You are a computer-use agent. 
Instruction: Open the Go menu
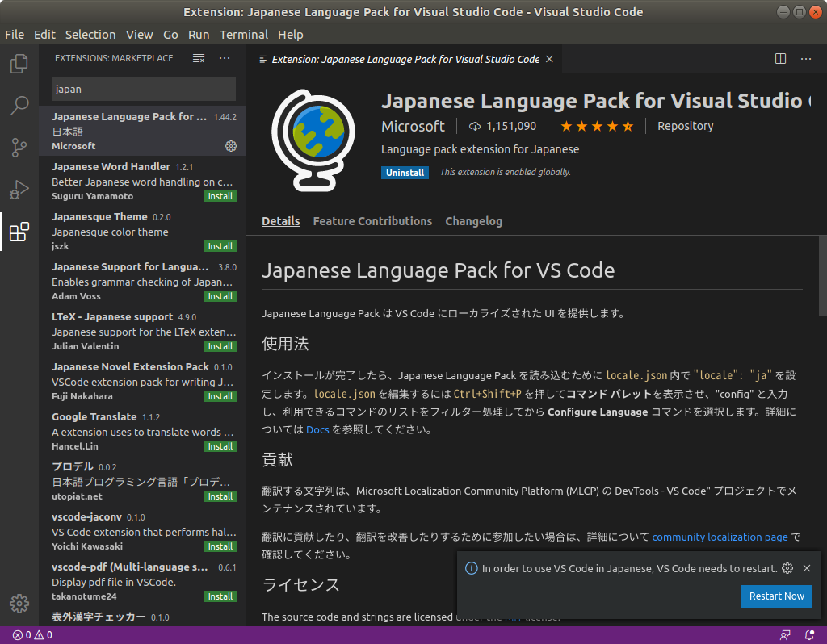170,35
